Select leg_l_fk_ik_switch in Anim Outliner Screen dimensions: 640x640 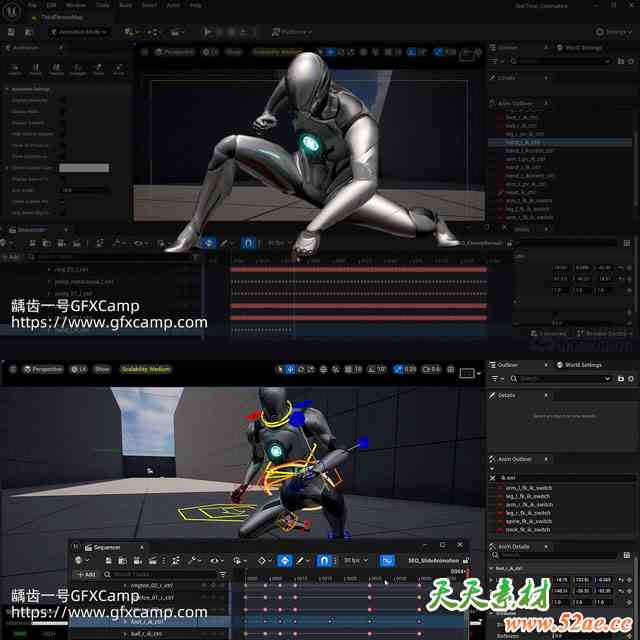click(x=528, y=496)
